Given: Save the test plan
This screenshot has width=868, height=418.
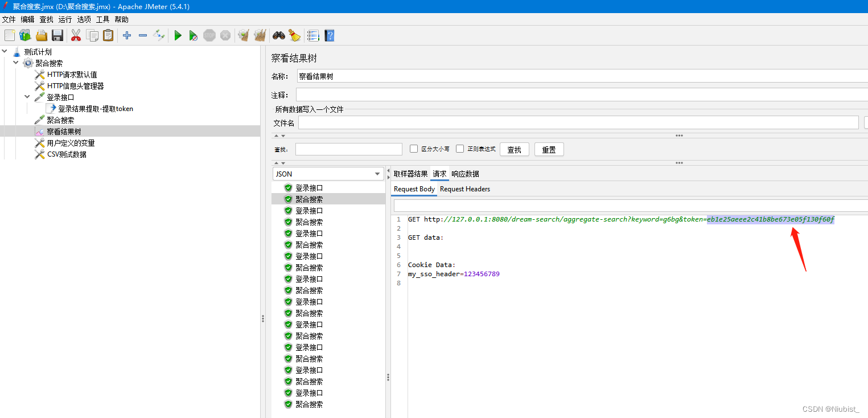Looking at the screenshot, I should tap(57, 35).
